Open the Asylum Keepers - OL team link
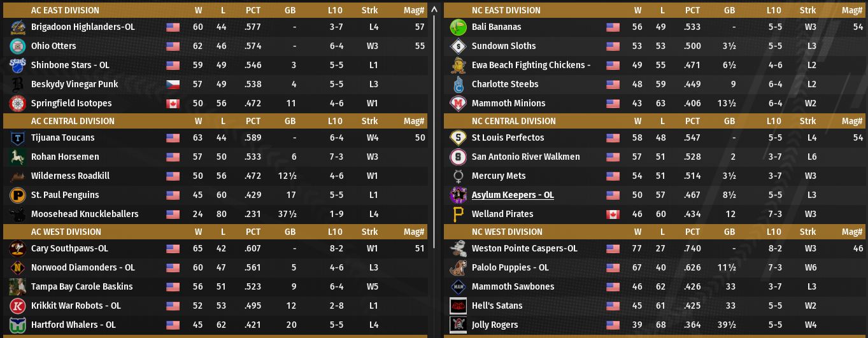The image size is (868, 338). pos(513,195)
